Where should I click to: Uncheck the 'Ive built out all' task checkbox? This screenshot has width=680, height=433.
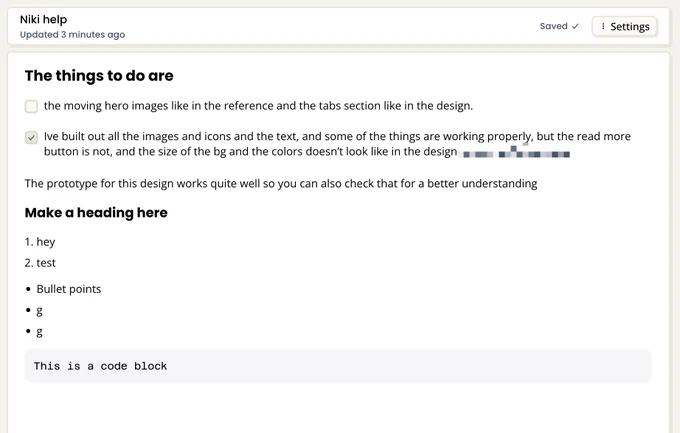tap(31, 138)
